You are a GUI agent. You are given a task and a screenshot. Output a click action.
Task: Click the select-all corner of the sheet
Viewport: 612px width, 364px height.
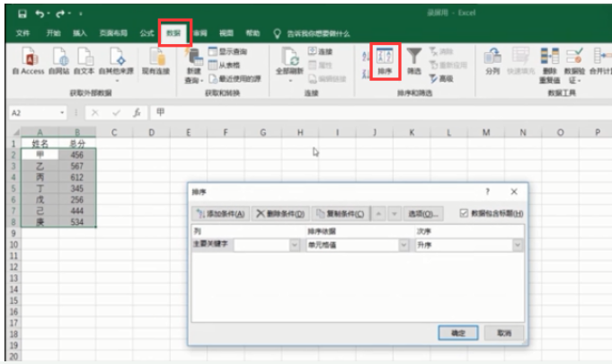tap(15, 132)
